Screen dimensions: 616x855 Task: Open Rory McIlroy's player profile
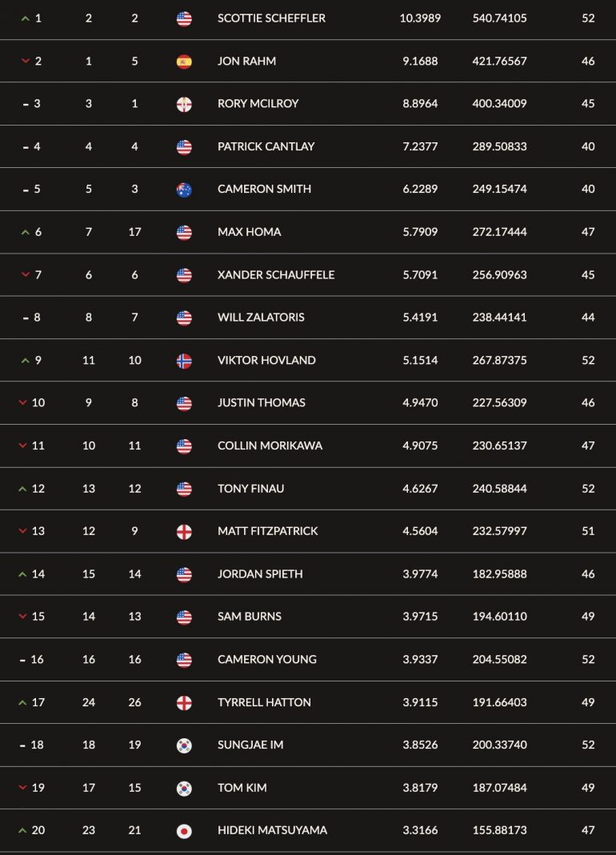pyautogui.click(x=258, y=104)
